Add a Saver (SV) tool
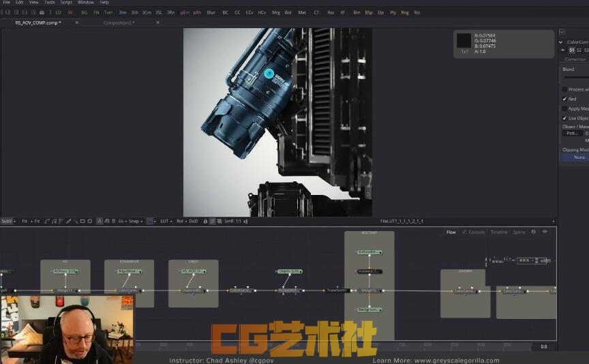This screenshot has width=589, height=364. (70, 12)
